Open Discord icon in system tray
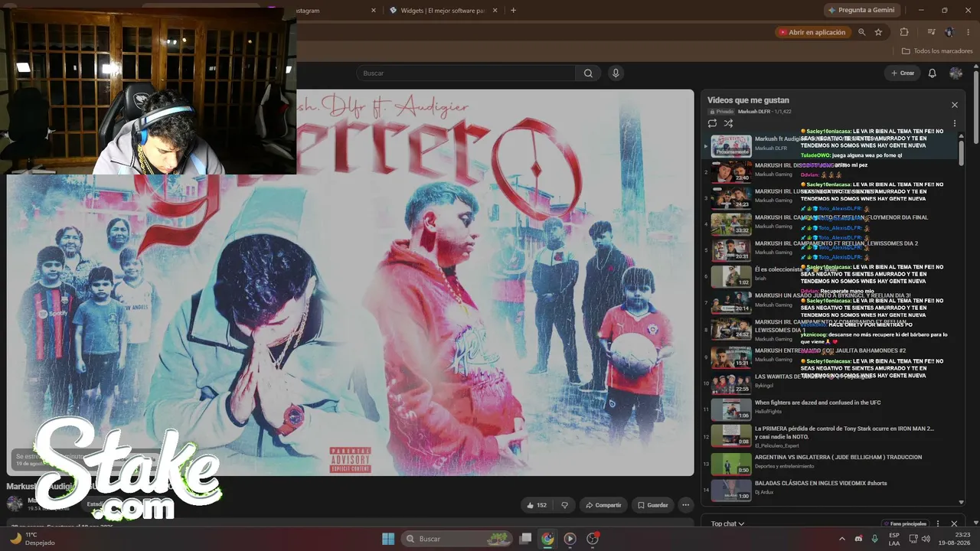The width and height of the screenshot is (980, 551). click(858, 539)
